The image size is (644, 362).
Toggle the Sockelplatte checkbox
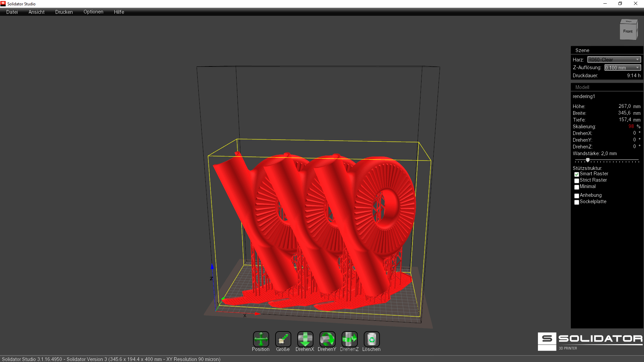(x=577, y=202)
